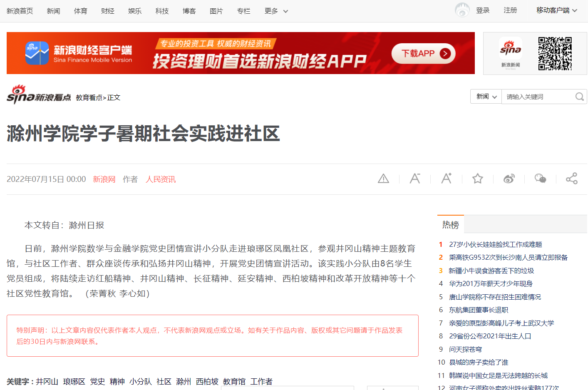Open the 移动客户端 dropdown
Screen dimensions: 588x390
(x=556, y=10)
